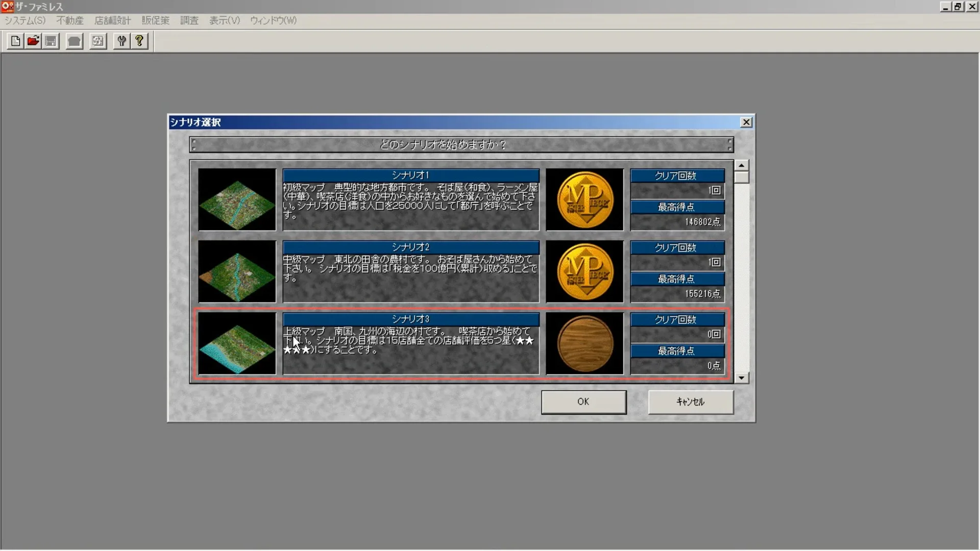Click the gray shop building toolbar icon
The height and width of the screenshot is (551, 980).
(75, 41)
